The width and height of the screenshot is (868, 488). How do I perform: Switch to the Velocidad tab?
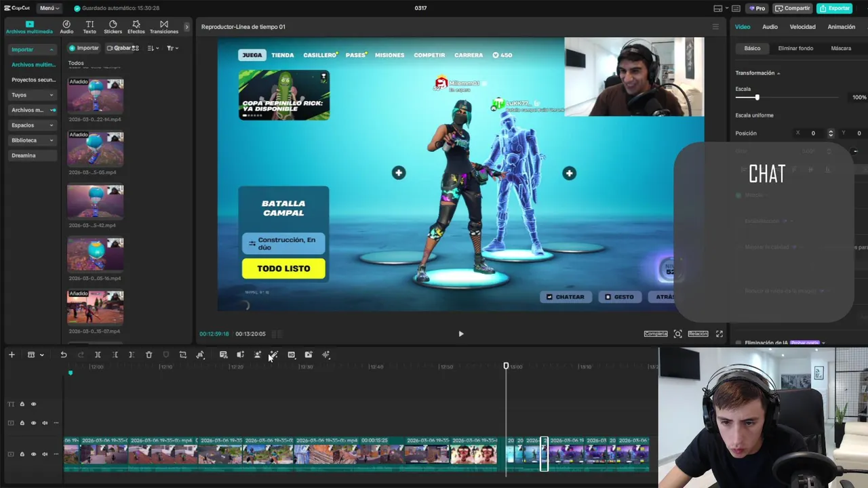tap(802, 26)
